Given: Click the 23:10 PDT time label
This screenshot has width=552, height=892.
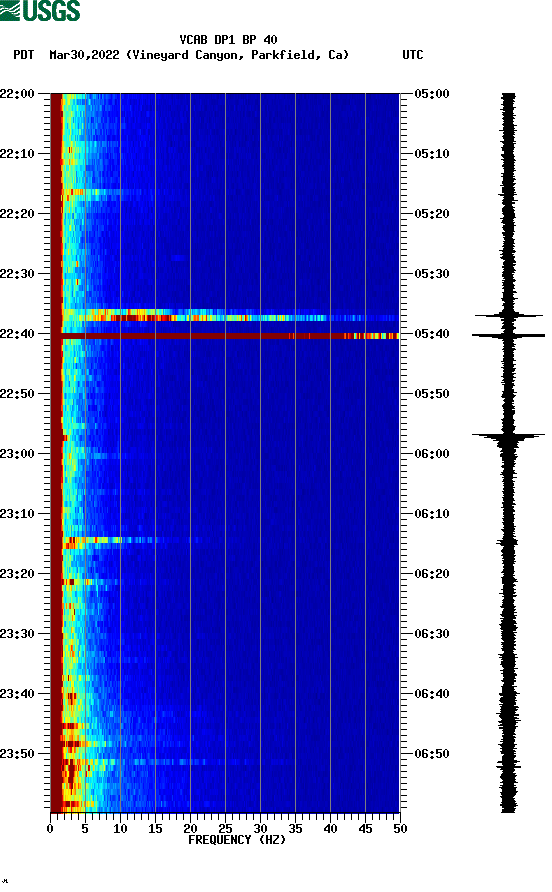Looking at the screenshot, I should point(17,514).
